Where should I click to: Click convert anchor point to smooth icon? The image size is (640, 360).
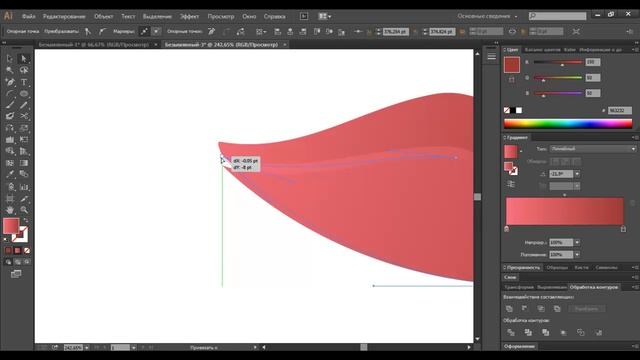[x=102, y=31]
